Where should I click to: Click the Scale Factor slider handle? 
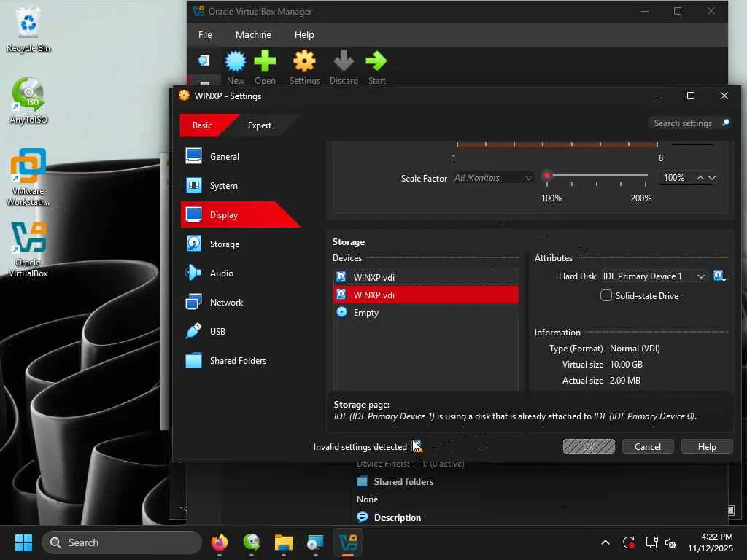(547, 175)
